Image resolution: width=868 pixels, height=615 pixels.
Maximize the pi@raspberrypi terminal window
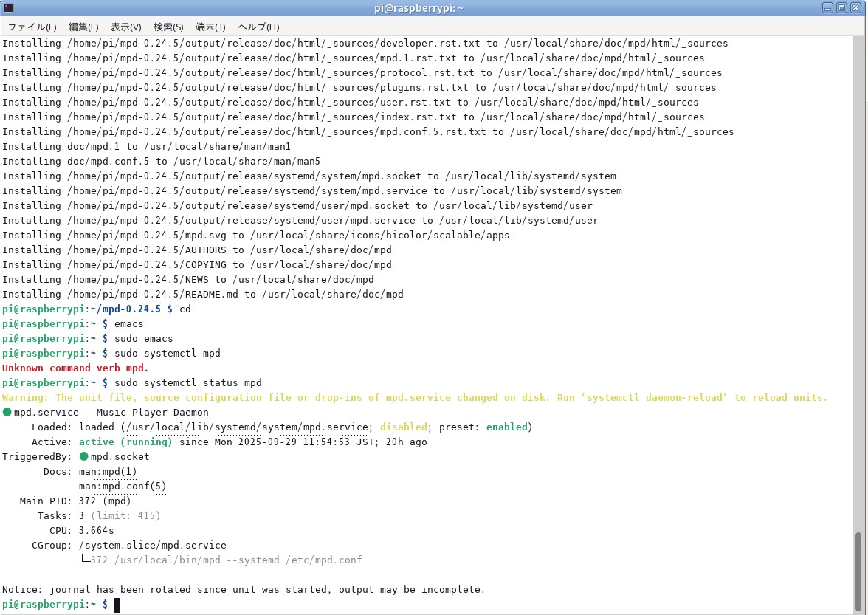pyautogui.click(x=841, y=8)
